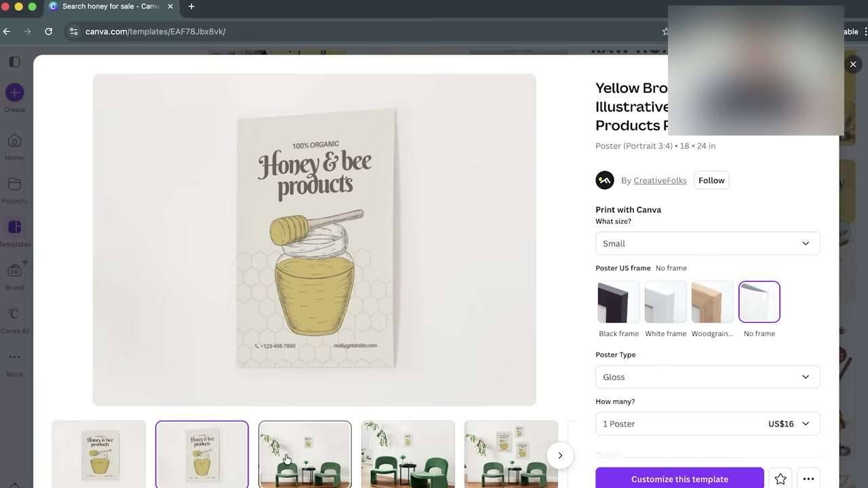Open Canva AI in sidebar
Screen dimensions: 868x488
coord(14,314)
